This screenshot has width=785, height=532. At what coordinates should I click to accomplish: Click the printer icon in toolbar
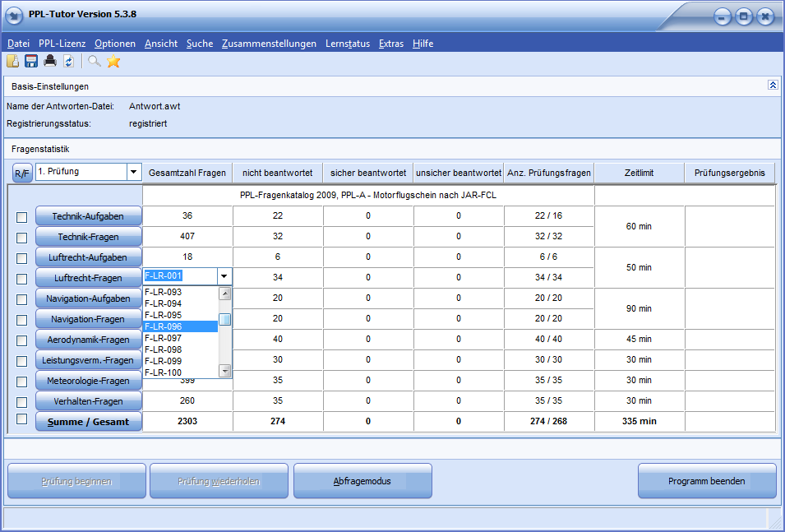(x=50, y=61)
